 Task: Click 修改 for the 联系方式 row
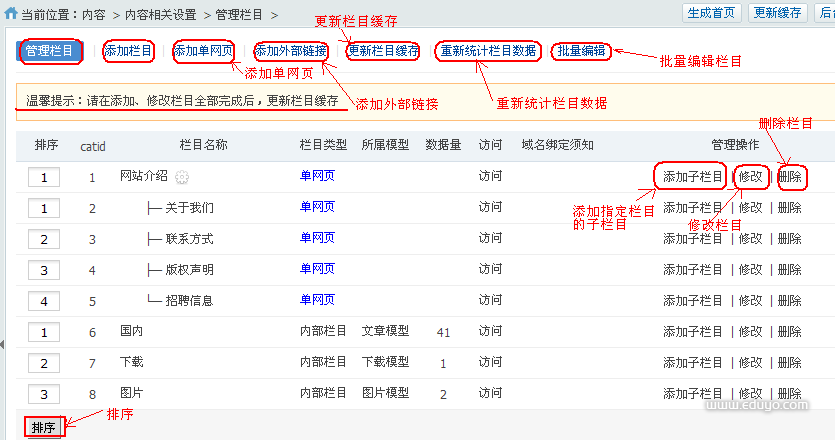coord(750,239)
